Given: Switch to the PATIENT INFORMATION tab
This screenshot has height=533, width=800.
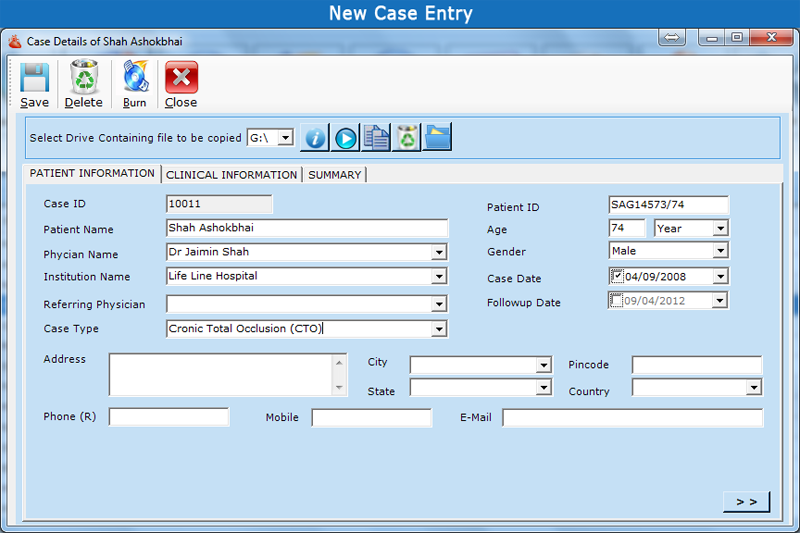Looking at the screenshot, I should click(92, 173).
